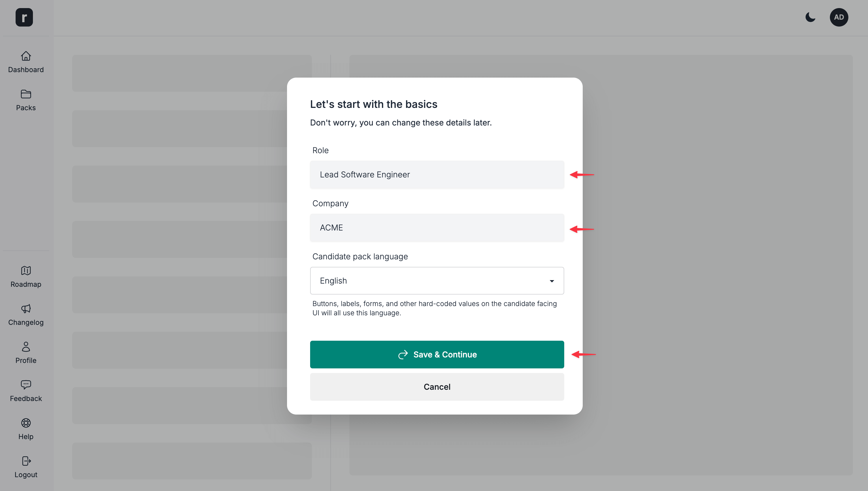Open the Roadmap map icon
This screenshot has width=868, height=491.
point(26,271)
